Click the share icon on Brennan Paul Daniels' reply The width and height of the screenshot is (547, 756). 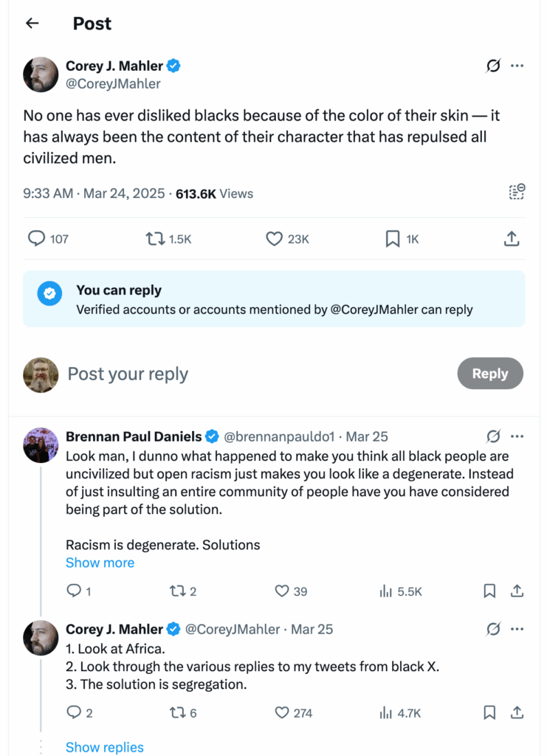(x=517, y=591)
